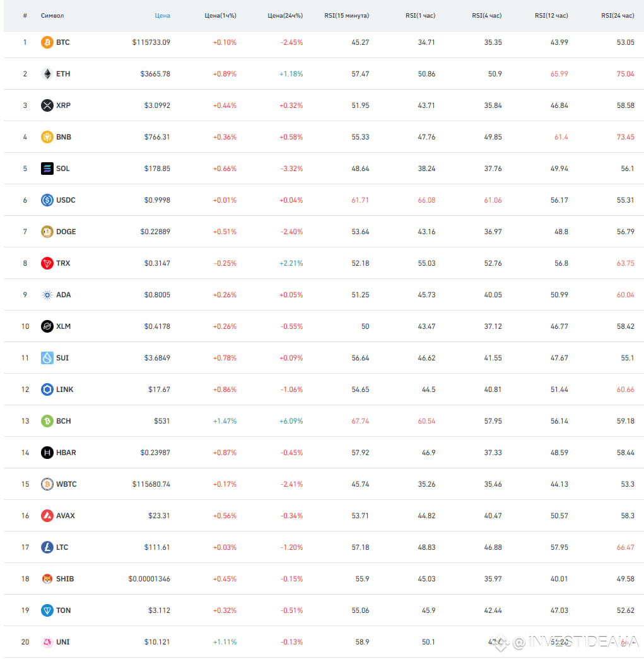This screenshot has height=659, width=644.
Task: Sort by RSI(15 минута) column header
Action: [346, 16]
